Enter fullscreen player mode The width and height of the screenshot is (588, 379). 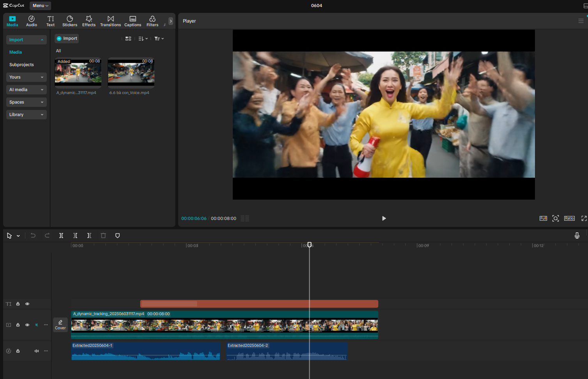[x=584, y=218]
